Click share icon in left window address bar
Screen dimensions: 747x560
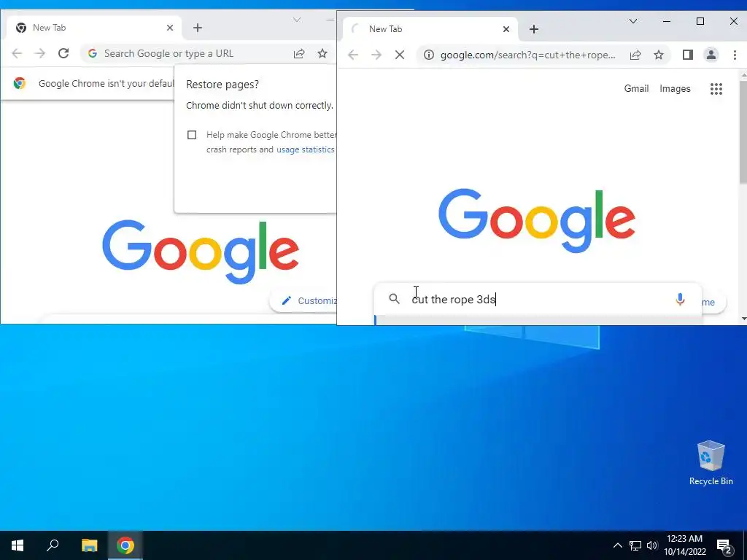pos(299,53)
